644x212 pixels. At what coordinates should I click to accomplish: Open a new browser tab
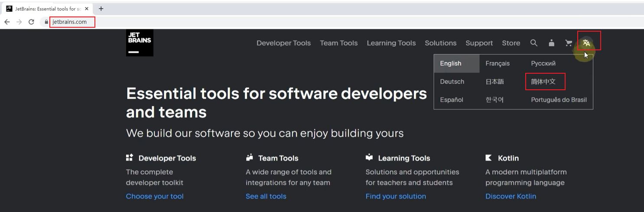(x=101, y=9)
